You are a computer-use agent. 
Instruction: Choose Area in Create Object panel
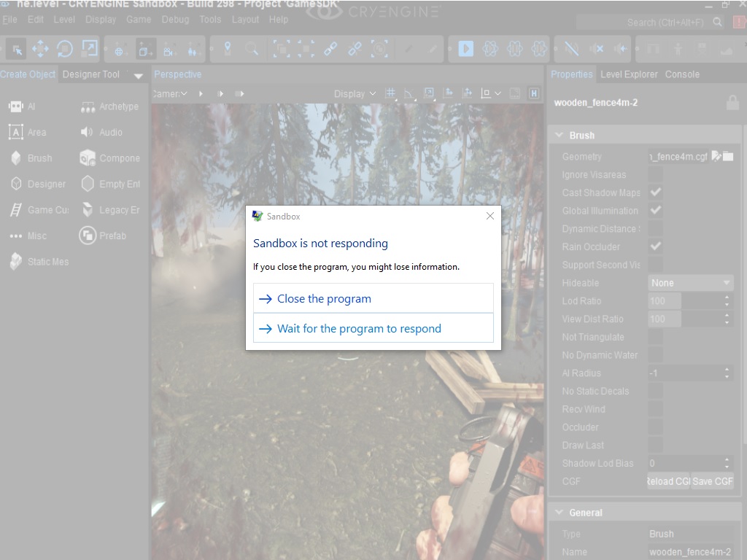point(28,133)
